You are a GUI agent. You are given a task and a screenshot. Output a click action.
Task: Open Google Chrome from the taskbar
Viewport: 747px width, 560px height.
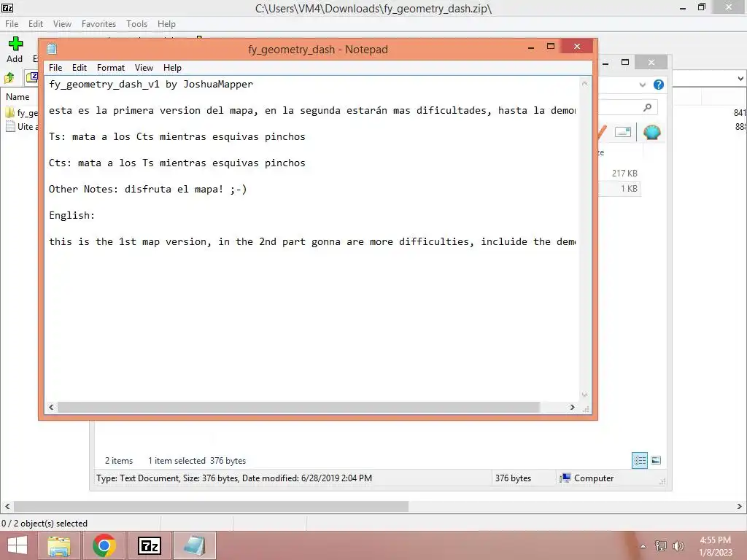click(104, 545)
